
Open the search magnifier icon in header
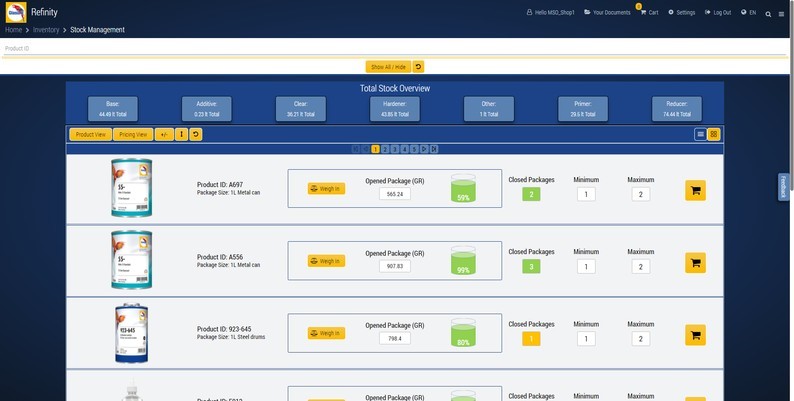(x=768, y=14)
